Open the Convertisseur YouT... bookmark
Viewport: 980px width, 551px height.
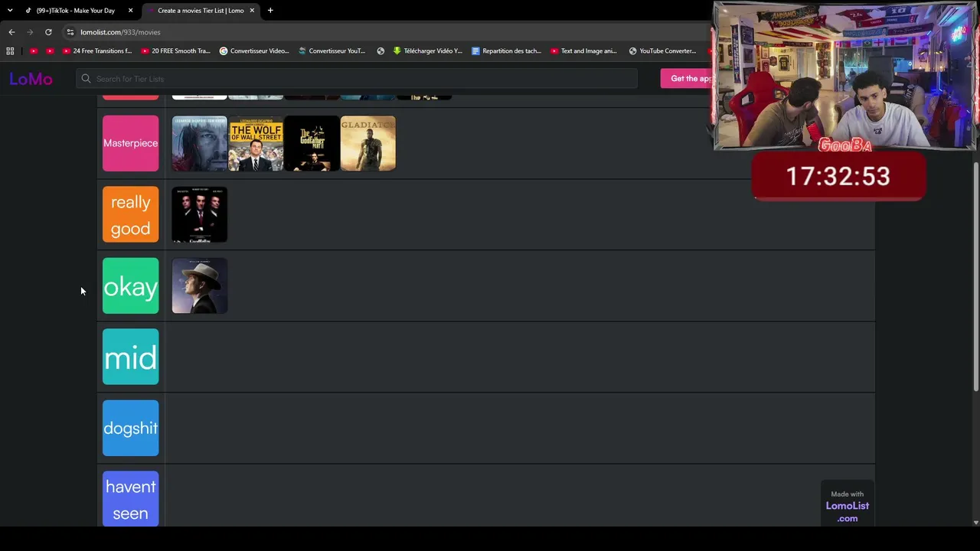click(x=332, y=51)
